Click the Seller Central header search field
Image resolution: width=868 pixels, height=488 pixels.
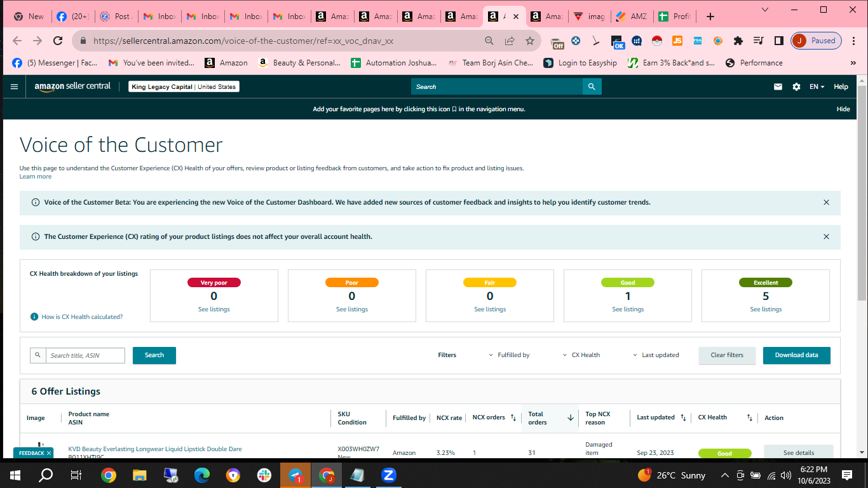497,86
